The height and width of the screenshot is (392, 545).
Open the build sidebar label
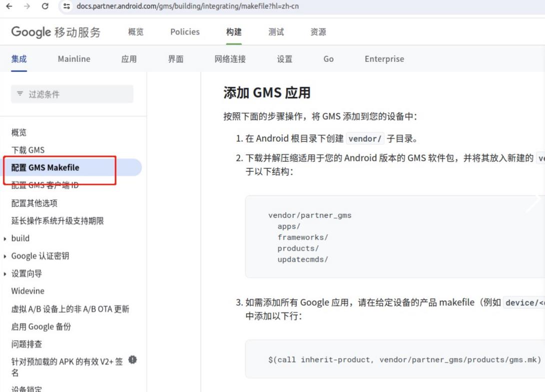[x=20, y=238]
